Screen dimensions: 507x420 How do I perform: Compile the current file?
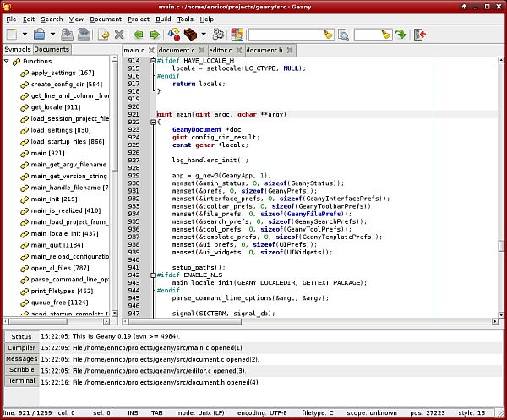[x=174, y=35]
